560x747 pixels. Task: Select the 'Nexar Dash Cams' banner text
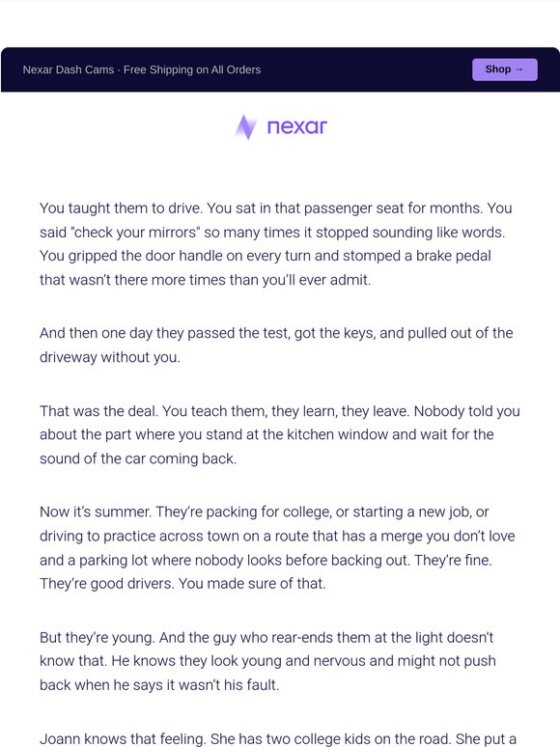pyautogui.click(x=69, y=69)
